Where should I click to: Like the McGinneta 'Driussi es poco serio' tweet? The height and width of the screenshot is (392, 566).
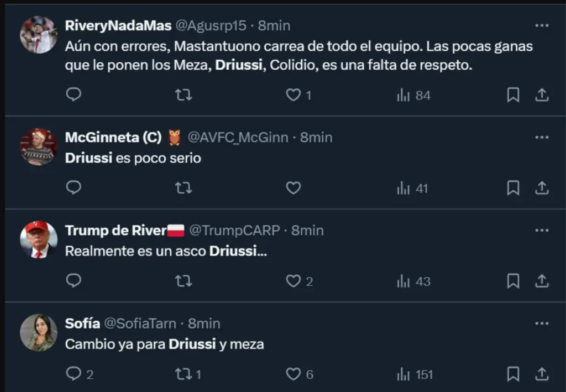293,187
